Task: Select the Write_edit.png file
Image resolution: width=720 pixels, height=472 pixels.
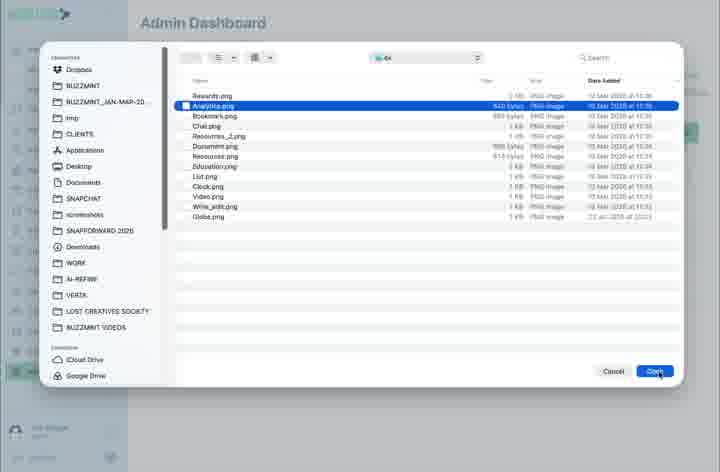Action: click(427, 207)
